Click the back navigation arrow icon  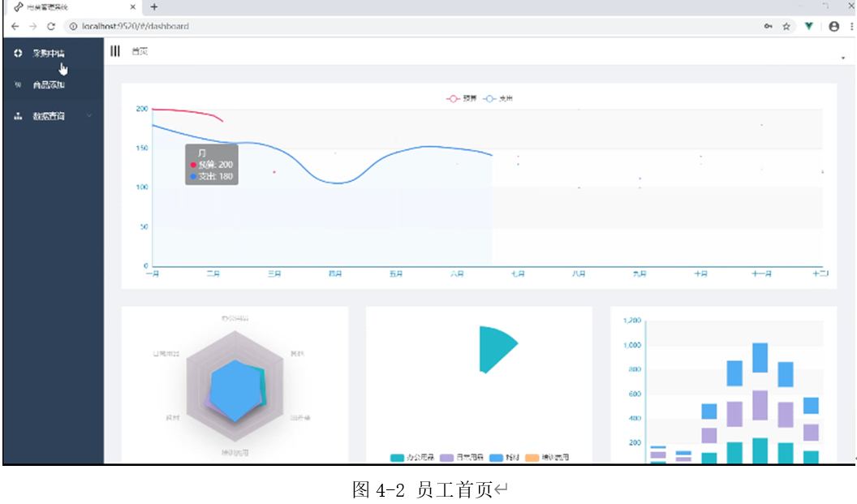click(x=14, y=26)
